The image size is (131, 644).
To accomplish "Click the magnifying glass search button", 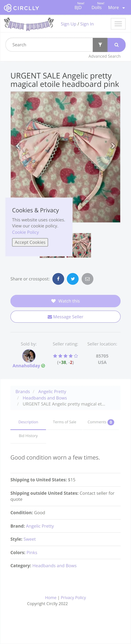I will 116,45.
